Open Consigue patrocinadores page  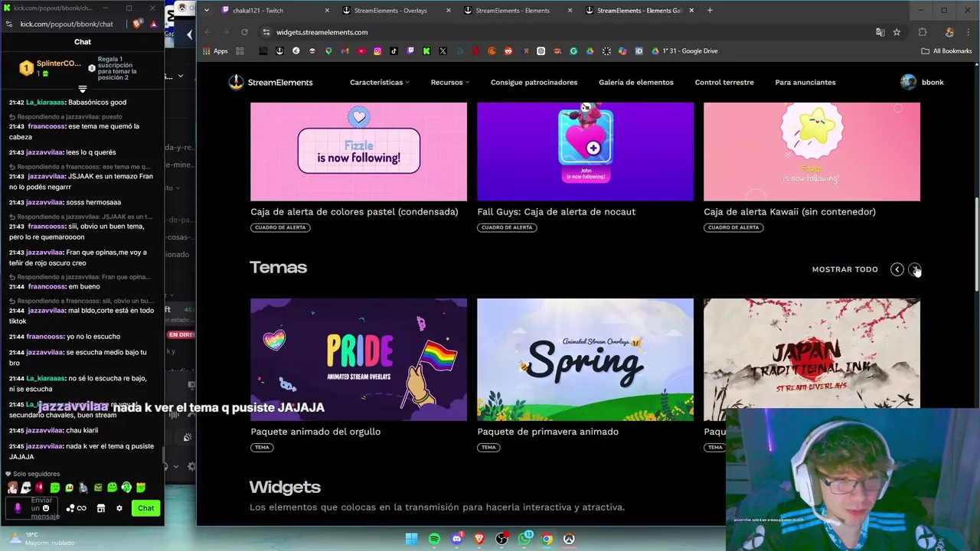(534, 82)
